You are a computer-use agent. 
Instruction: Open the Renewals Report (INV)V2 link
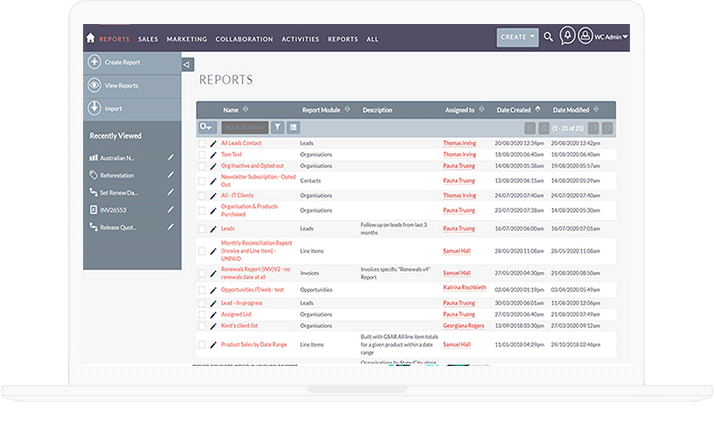[255, 273]
